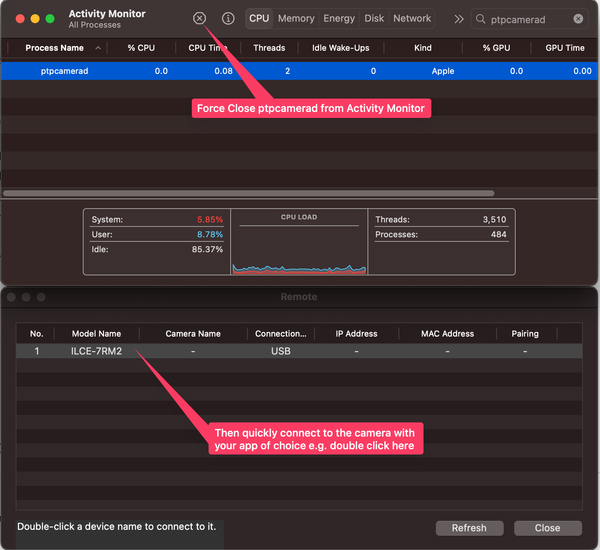Select the Network tab
The image size is (600, 550).
(412, 19)
